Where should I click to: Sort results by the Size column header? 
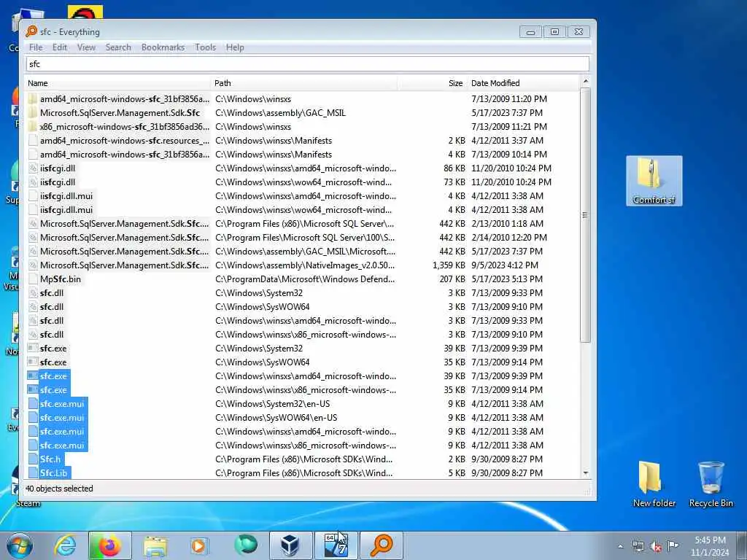432,83
